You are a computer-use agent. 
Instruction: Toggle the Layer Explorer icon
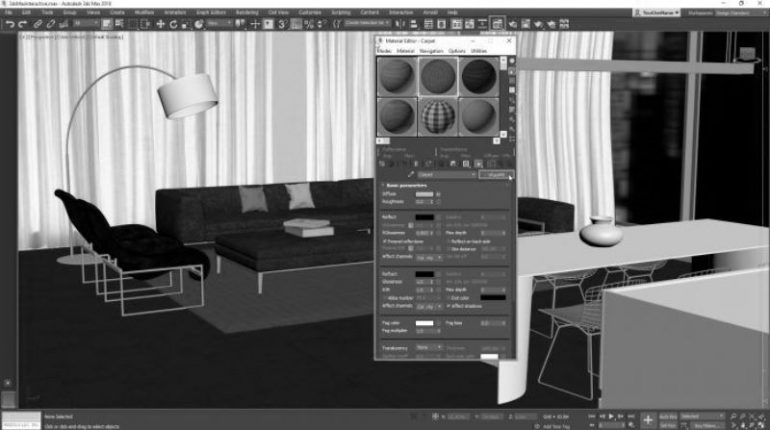[x=441, y=24]
